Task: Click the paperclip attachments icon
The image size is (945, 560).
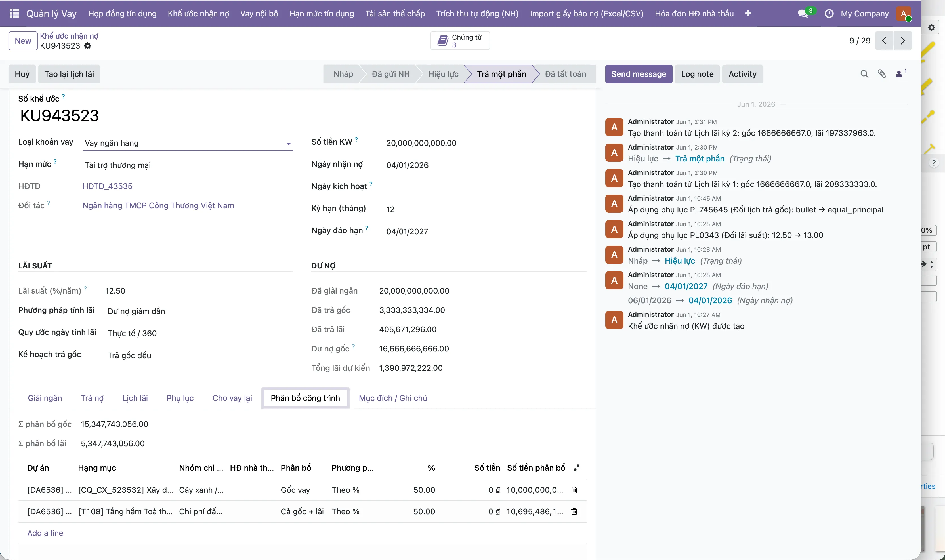Action: (x=882, y=74)
